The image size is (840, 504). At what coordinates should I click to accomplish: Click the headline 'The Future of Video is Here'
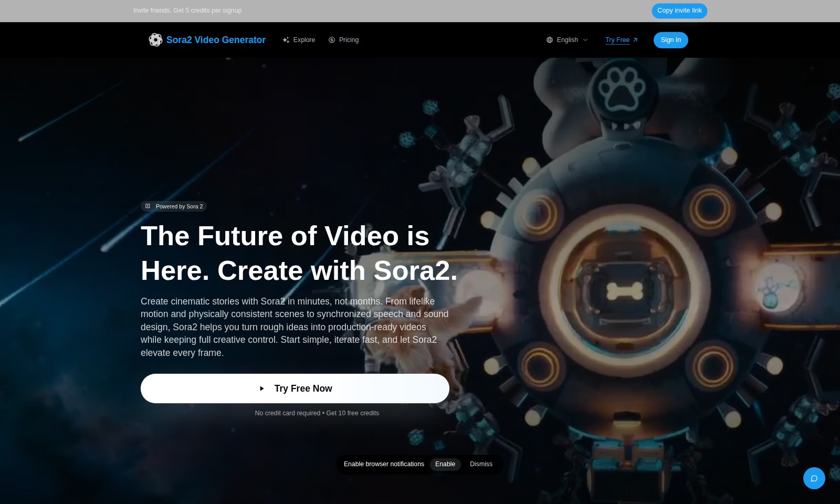[x=299, y=253]
